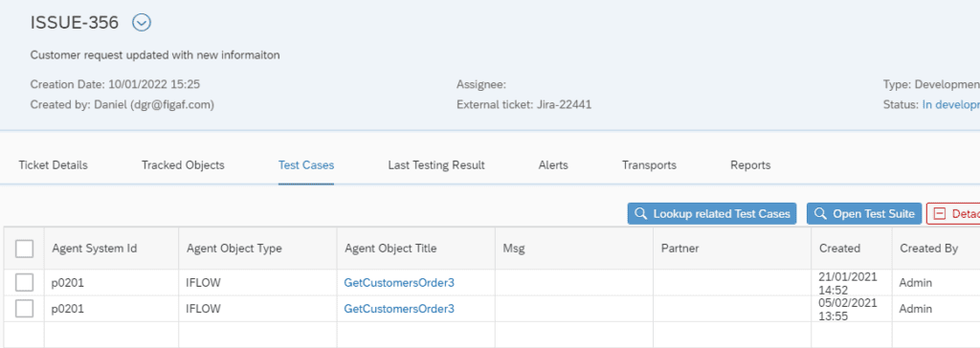The height and width of the screenshot is (348, 980).
Task: Open the Last Testing Result tab
Action: coord(436,165)
